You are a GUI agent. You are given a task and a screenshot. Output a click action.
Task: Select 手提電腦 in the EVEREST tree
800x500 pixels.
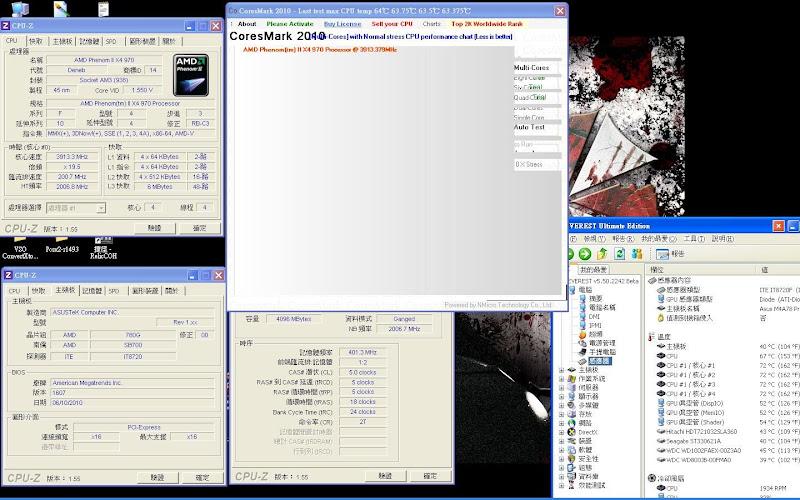[x=602, y=352]
